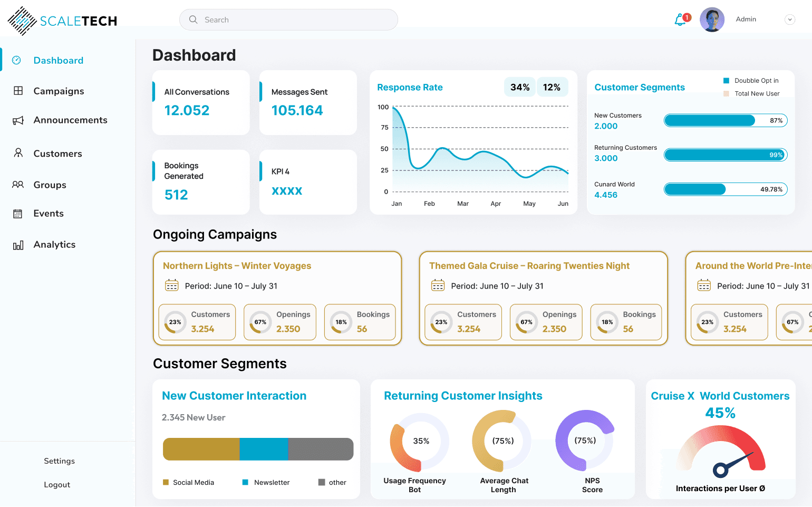
Task: Click the Response Rate title
Action: point(410,88)
